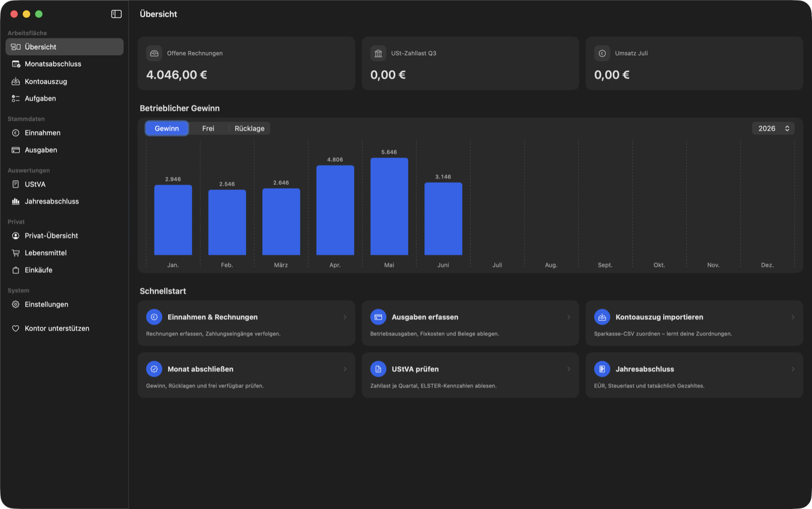Screen dimensions: 812x509
Task: Toggle the sidebar panel icon
Action: pyautogui.click(x=116, y=14)
